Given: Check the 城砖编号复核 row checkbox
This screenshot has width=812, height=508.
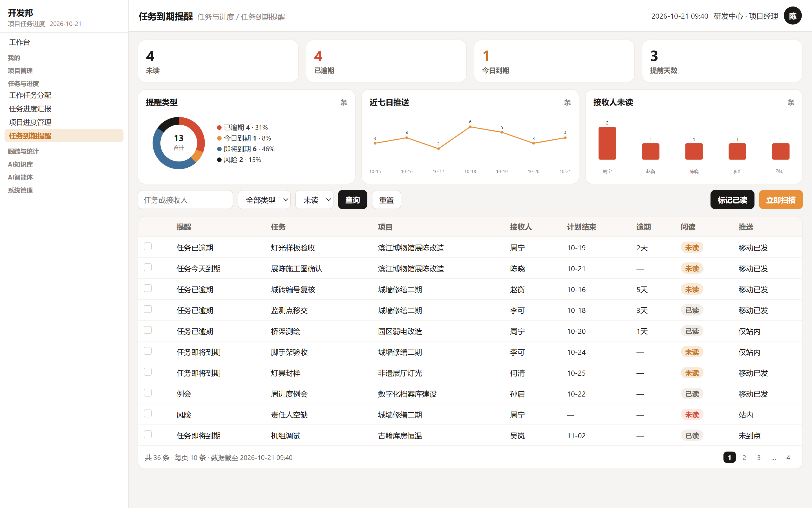Looking at the screenshot, I should 148,288.
